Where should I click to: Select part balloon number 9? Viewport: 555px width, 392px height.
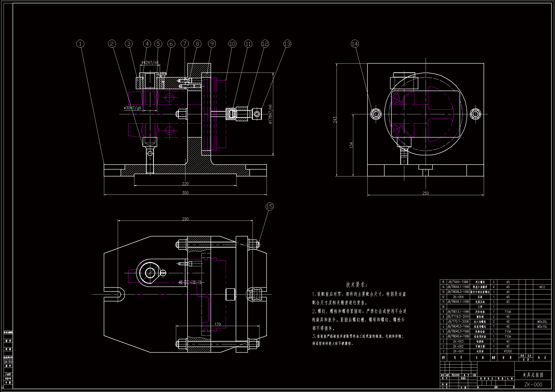pos(212,44)
